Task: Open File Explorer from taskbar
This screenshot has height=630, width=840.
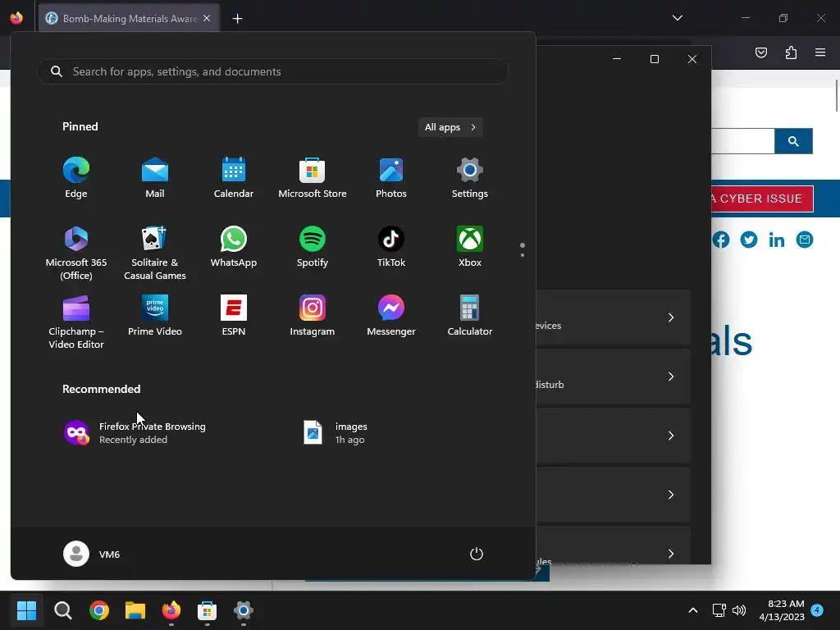Action: [135, 610]
